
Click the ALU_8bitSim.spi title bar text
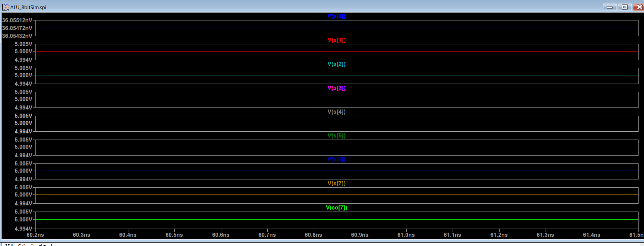[x=28, y=8]
